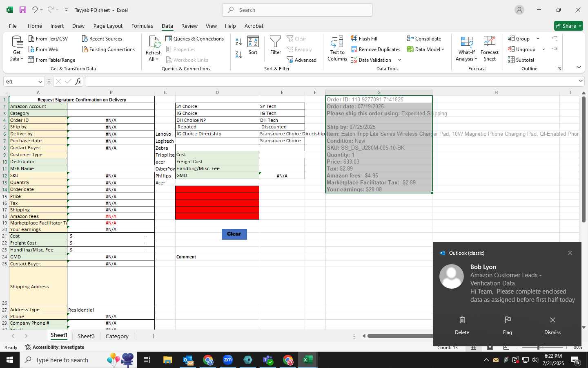The height and width of the screenshot is (368, 588).
Task: Select the Sheet3 tab
Action: point(86,336)
